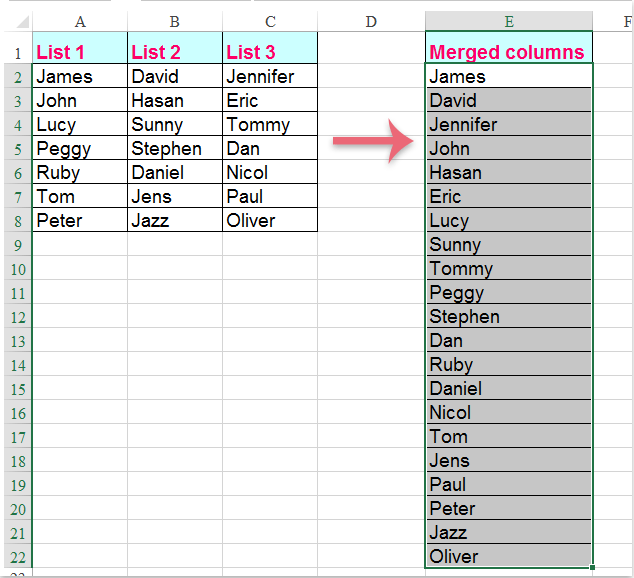Select column B header
The image size is (634, 578).
[x=175, y=21]
